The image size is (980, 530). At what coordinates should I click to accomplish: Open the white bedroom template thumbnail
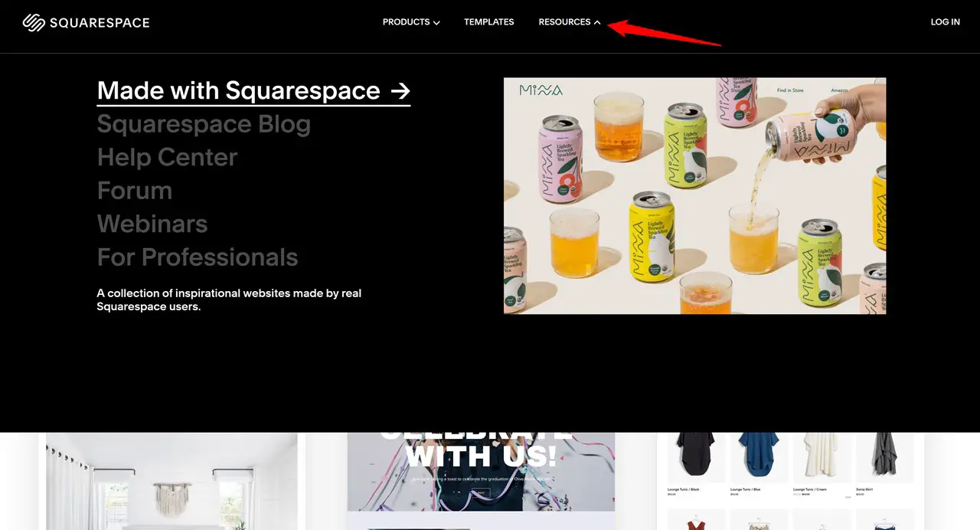pyautogui.click(x=171, y=481)
